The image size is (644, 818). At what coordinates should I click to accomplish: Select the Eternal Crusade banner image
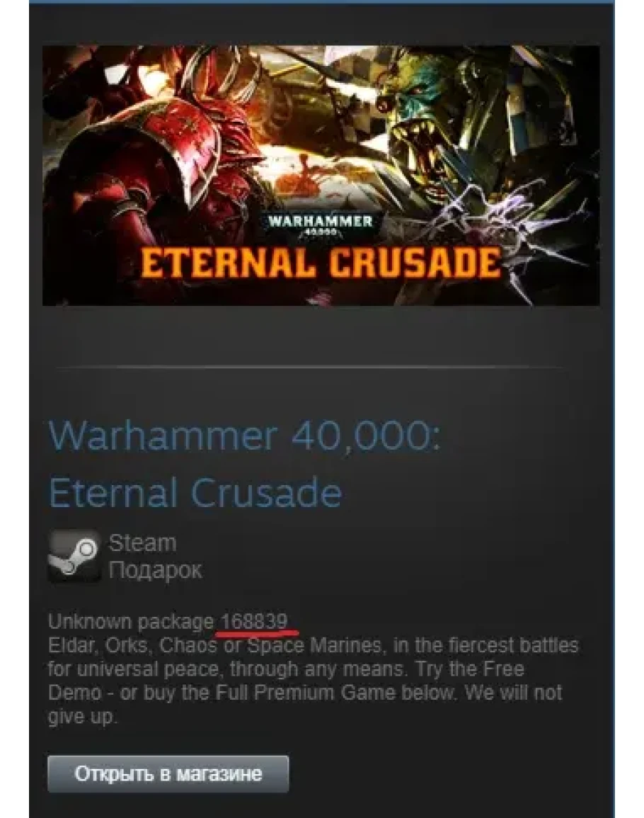click(x=321, y=176)
